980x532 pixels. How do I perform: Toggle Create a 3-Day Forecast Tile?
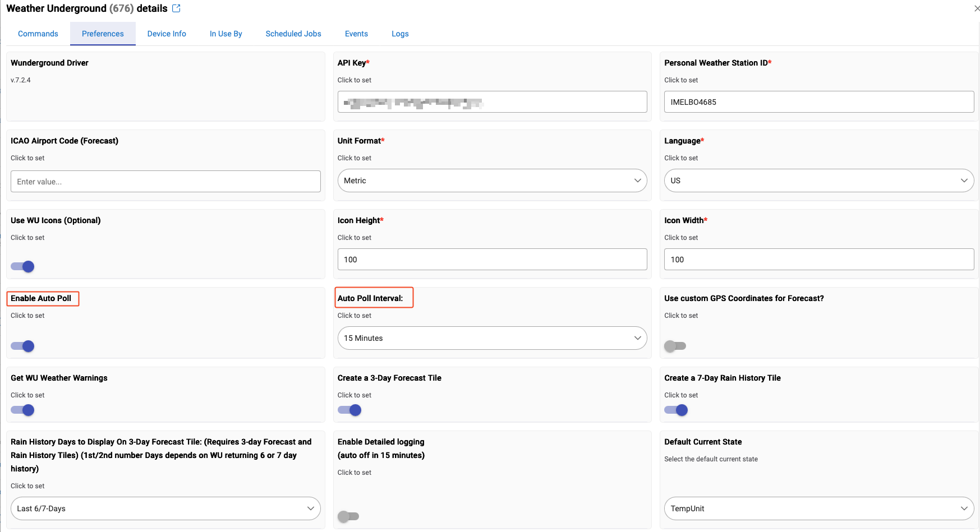coord(349,410)
